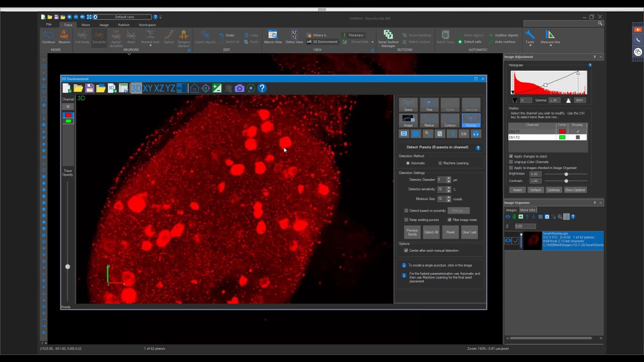Open the Ortho View
The height and width of the screenshot is (362, 644).
tap(294, 37)
